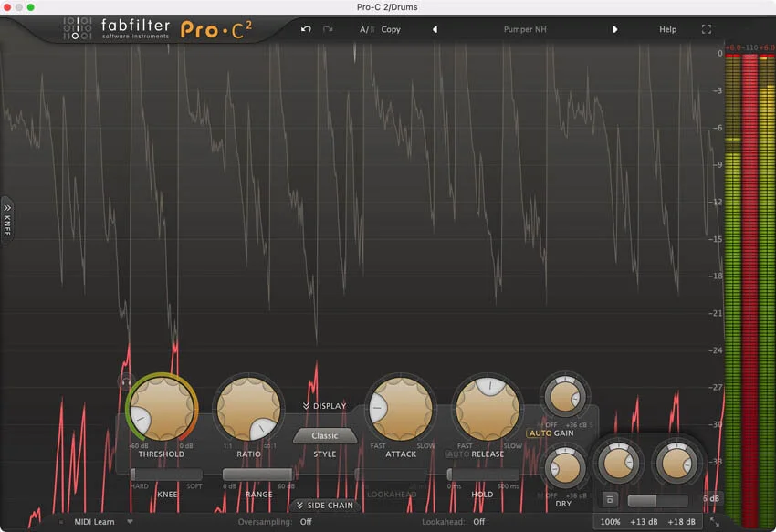Viewport: 776px width, 532px height.
Task: Click the Dry gain knob
Action: (565, 467)
